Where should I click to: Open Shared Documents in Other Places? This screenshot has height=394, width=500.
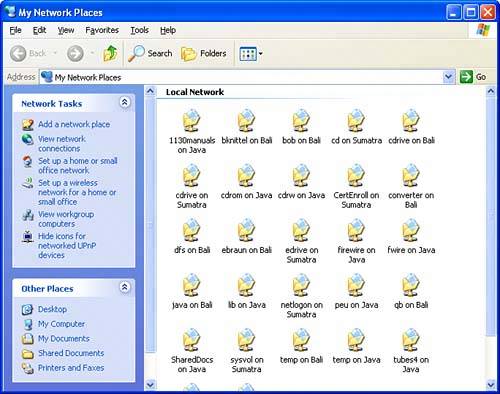(71, 353)
